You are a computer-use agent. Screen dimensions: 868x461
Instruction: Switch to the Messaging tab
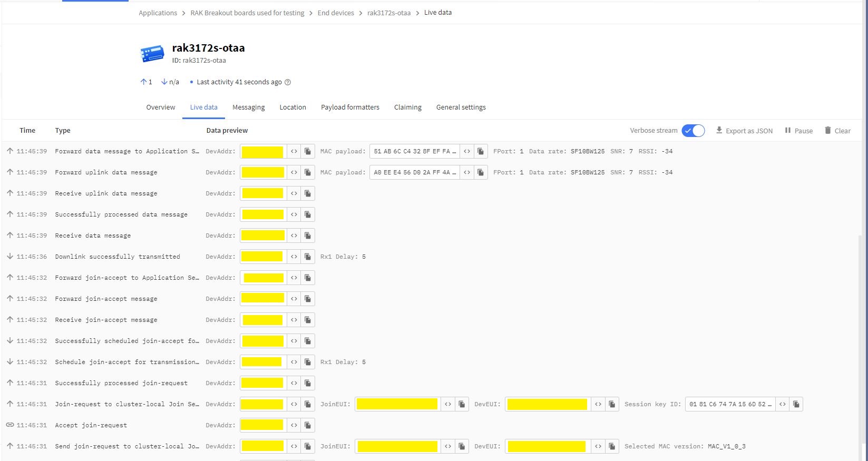tap(248, 107)
